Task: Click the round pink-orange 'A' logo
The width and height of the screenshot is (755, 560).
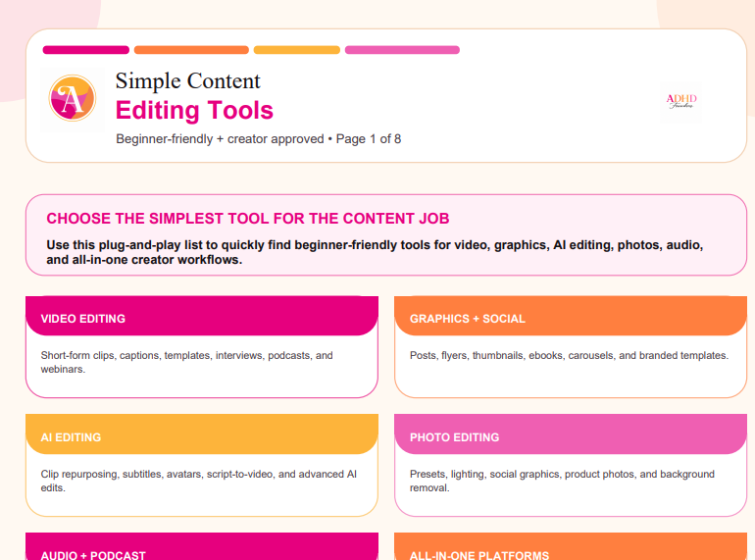Action: pyautogui.click(x=73, y=98)
